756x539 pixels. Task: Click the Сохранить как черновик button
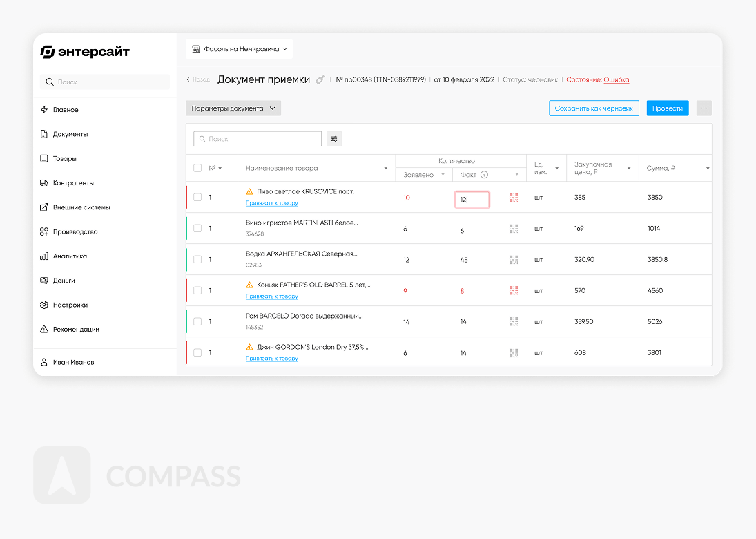point(594,108)
